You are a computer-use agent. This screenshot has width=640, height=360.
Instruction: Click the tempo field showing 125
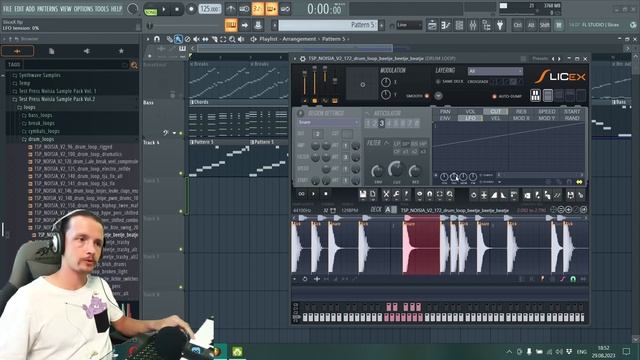210,9
